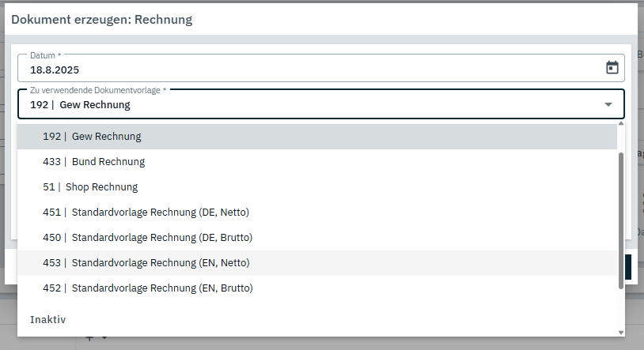Click the scrollbar up arrow in list
The width and height of the screenshot is (644, 350).
click(621, 124)
